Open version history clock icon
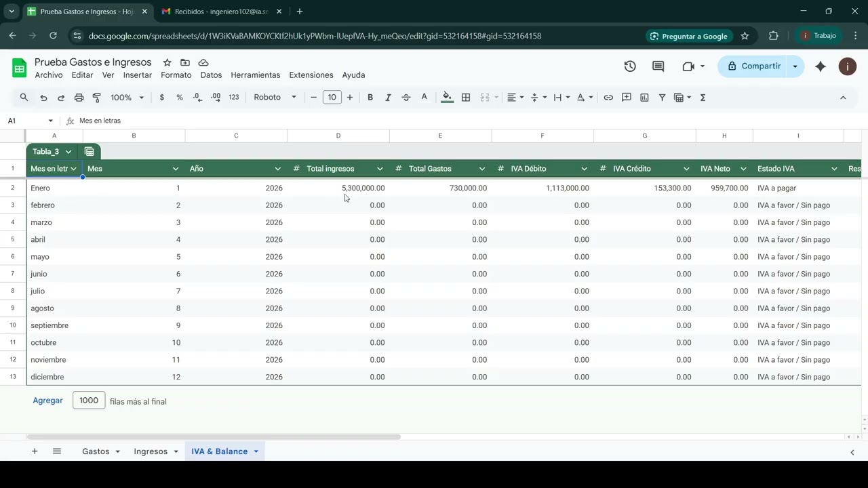868x488 pixels. point(630,66)
